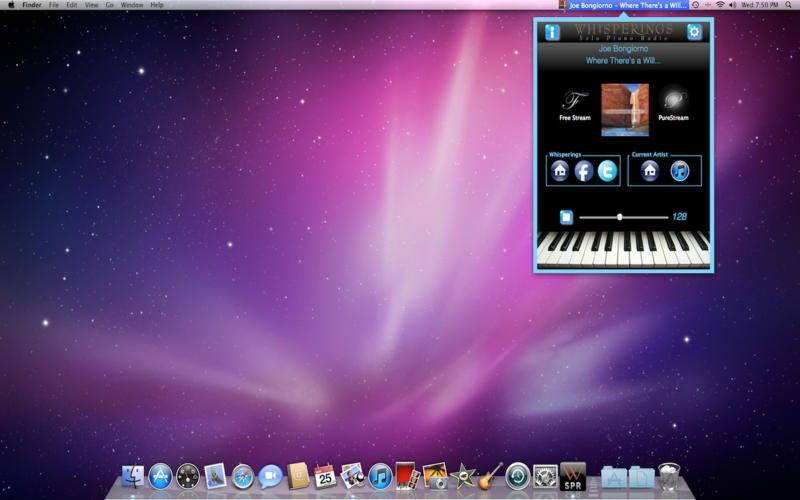Open the Help menu
This screenshot has width=800, height=500.
click(157, 5)
